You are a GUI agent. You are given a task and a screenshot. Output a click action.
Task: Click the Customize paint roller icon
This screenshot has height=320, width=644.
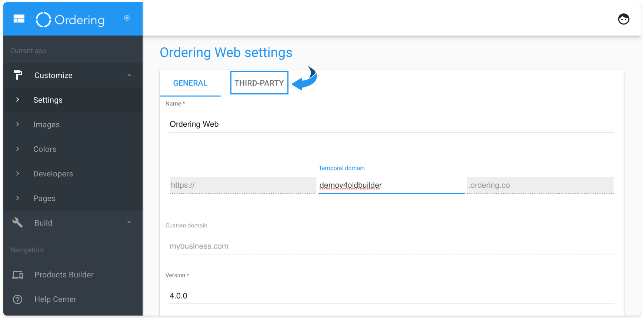click(x=17, y=75)
